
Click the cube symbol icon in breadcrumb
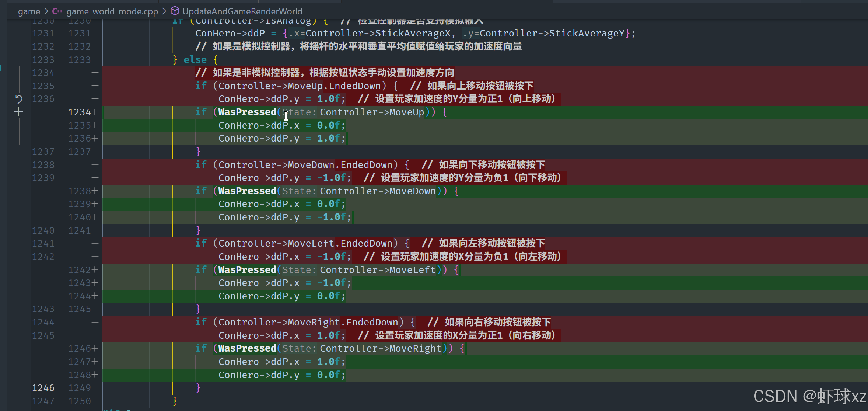(x=175, y=11)
